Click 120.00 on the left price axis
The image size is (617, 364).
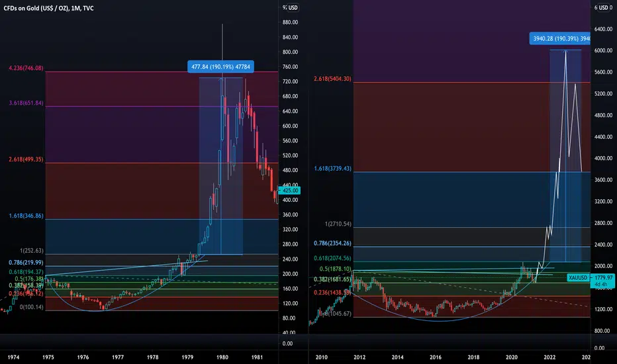pyautogui.click(x=290, y=303)
